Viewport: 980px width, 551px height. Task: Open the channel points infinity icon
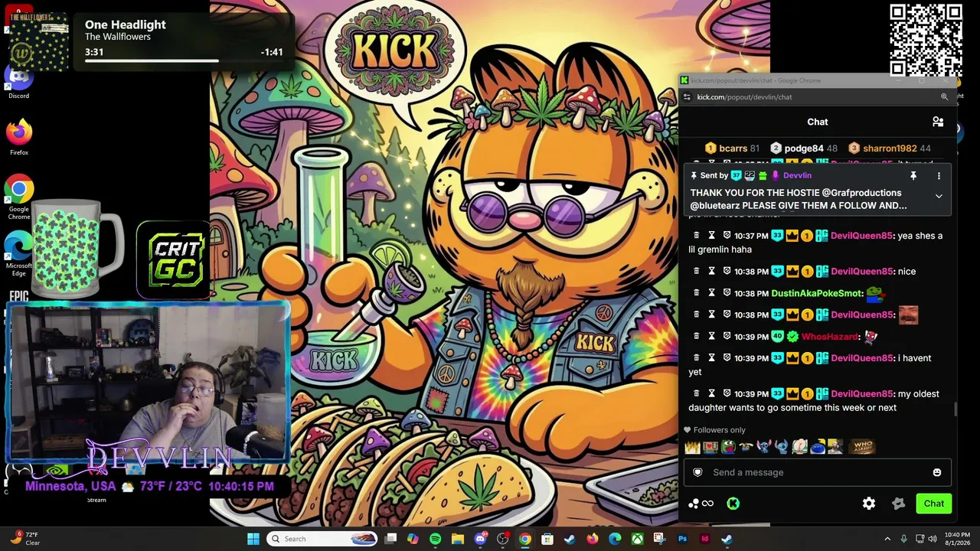click(x=701, y=504)
